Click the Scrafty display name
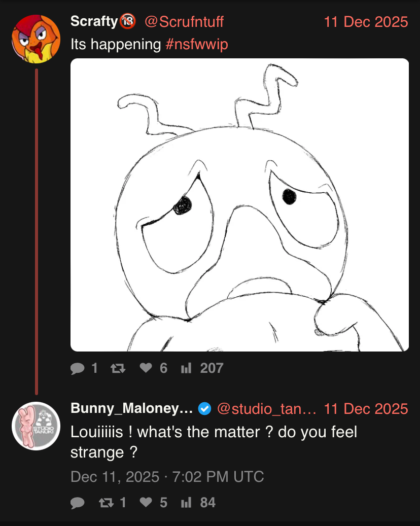The width and height of the screenshot is (420, 526). point(94,22)
